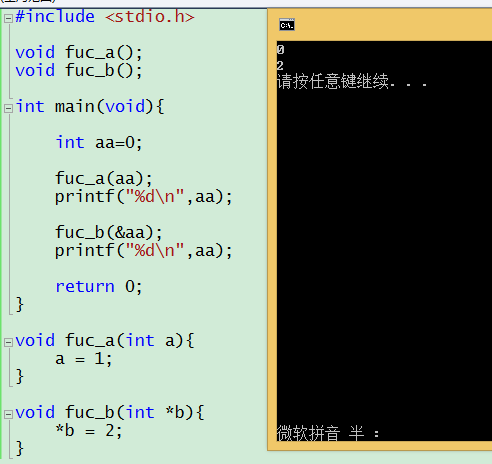The height and width of the screenshot is (464, 492).
Task: Click the printf line after fuc_b(&aa)
Action: pos(144,251)
